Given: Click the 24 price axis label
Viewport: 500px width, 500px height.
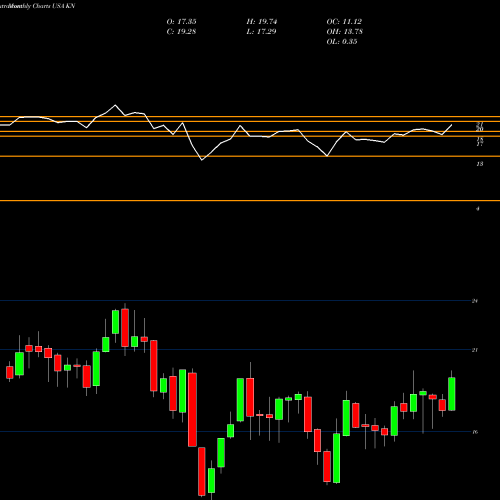Looking at the screenshot, I should 475,301.
